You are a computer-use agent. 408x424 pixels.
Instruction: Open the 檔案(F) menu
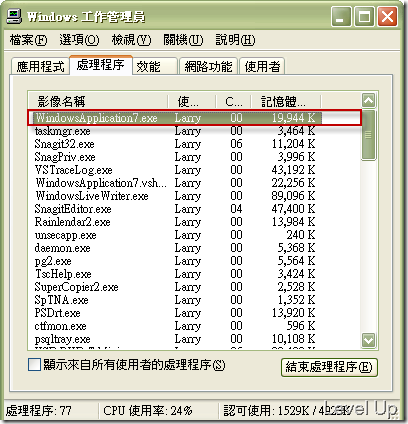[x=28, y=40]
